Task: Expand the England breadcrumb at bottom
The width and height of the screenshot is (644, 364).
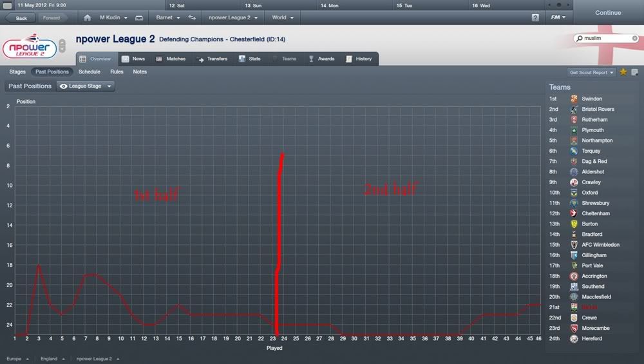Action: point(53,359)
